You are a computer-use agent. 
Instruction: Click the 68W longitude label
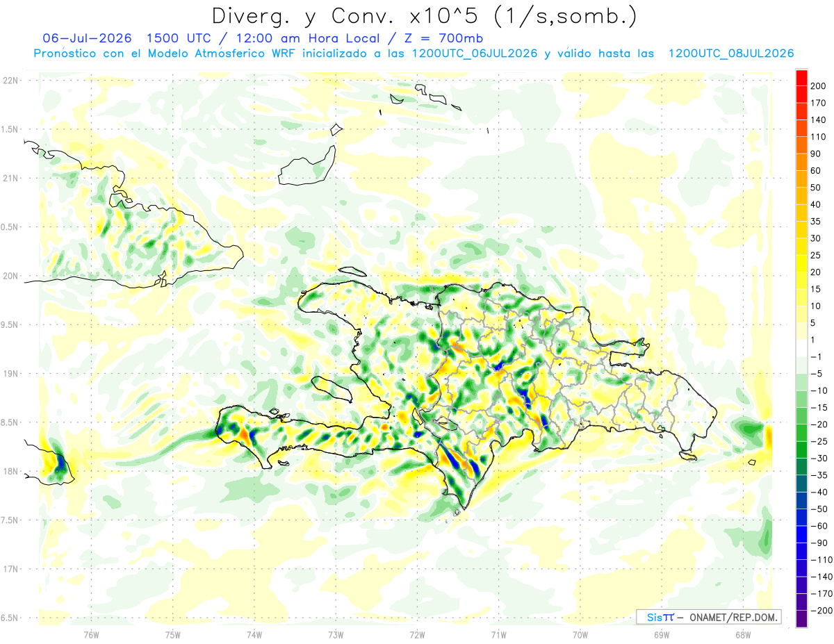click(742, 634)
